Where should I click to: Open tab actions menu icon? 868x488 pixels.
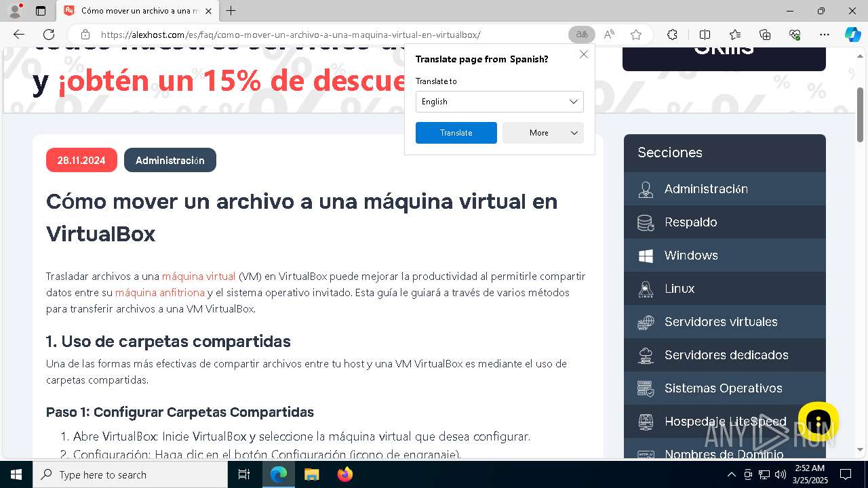point(41,11)
